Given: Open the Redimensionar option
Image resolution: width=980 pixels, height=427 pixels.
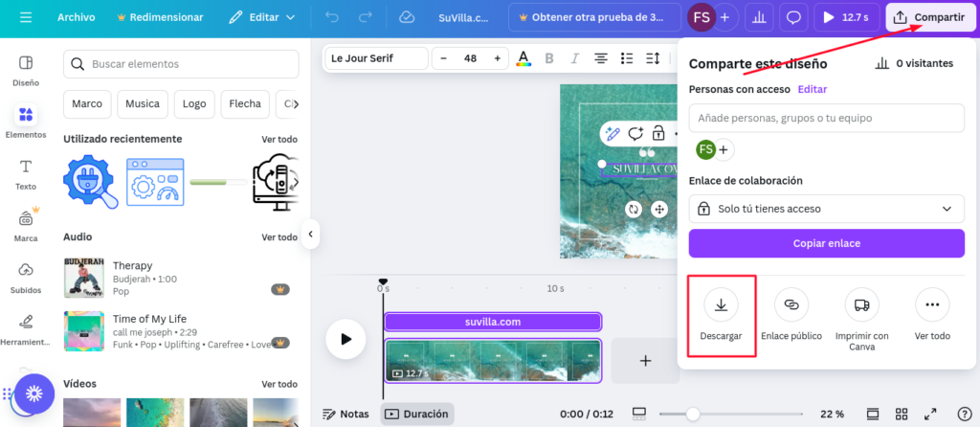Looking at the screenshot, I should 160,17.
